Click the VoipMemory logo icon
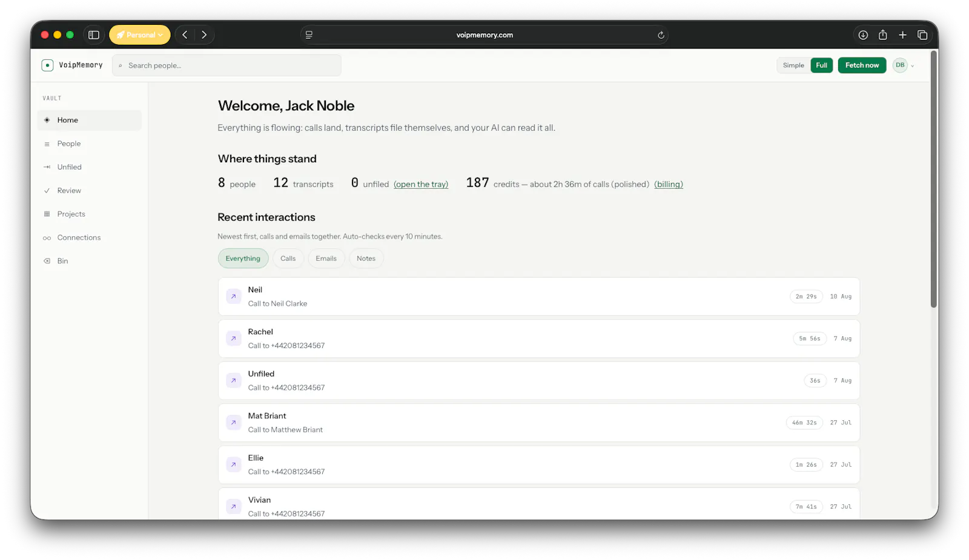969x560 pixels. [x=47, y=65]
